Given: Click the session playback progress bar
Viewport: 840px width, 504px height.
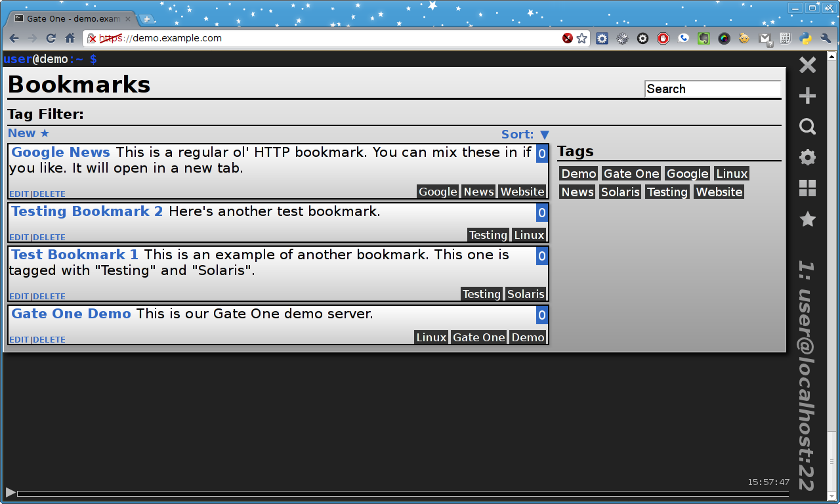Looking at the screenshot, I should (403, 493).
